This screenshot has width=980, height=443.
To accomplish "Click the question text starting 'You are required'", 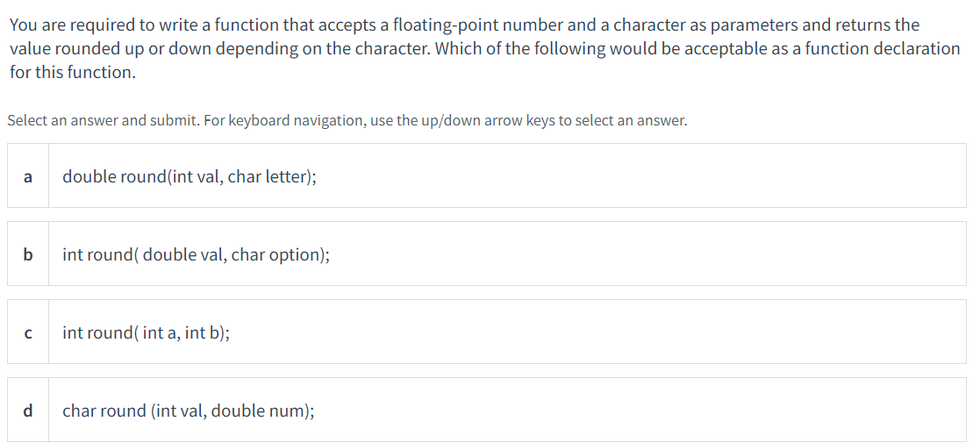I will [484, 49].
